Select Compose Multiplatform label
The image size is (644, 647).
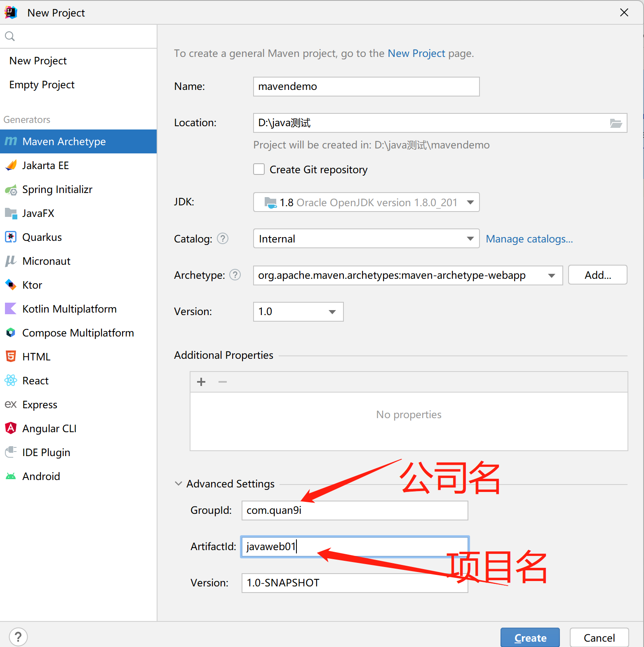(x=78, y=333)
